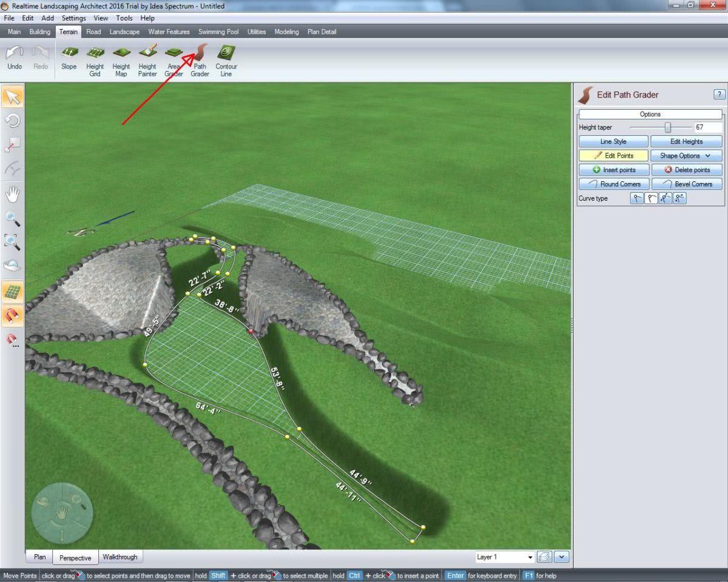Pick the hand pan tool
The height and width of the screenshot is (582, 728).
(13, 195)
